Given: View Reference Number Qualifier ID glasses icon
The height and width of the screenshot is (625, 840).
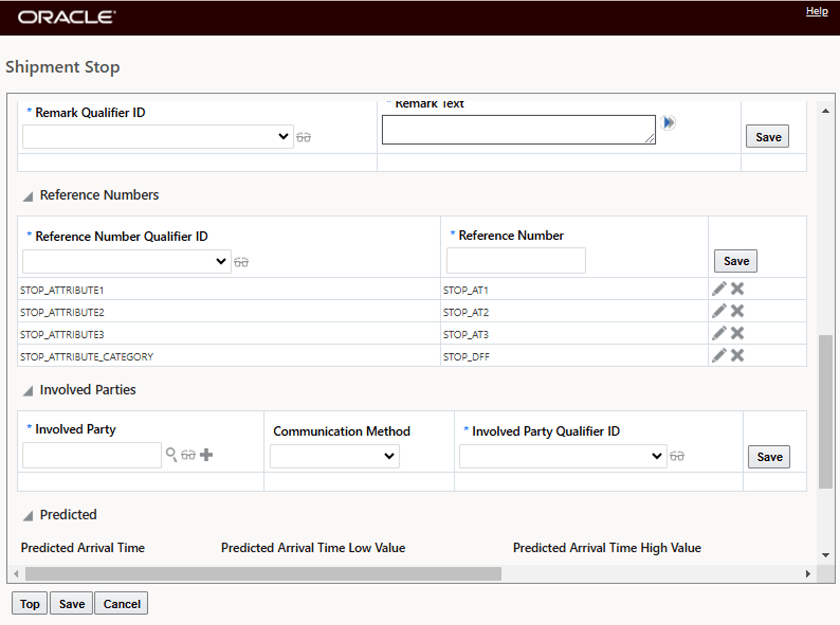Looking at the screenshot, I should point(241,262).
